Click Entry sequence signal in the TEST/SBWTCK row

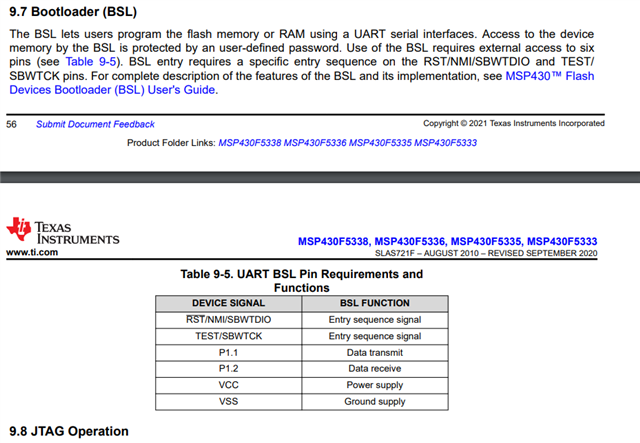coord(375,336)
